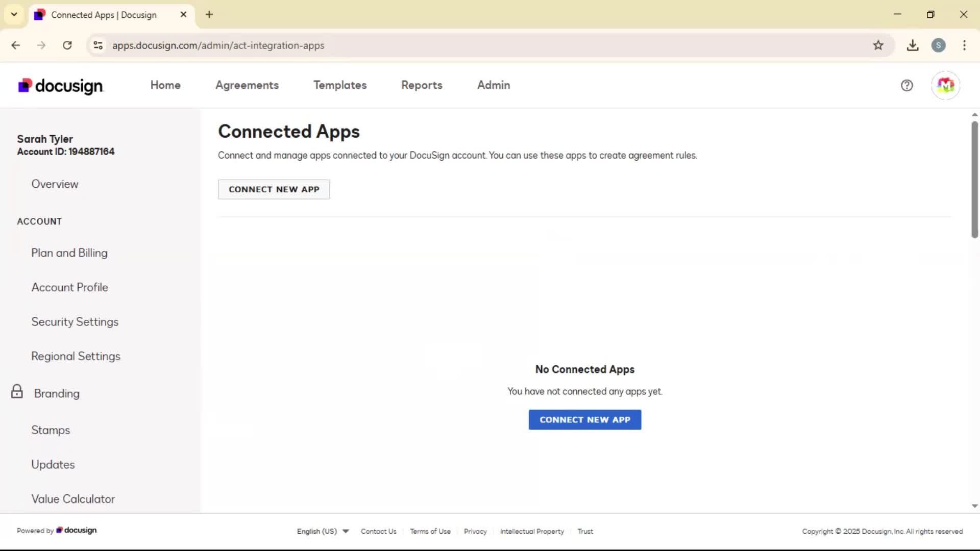
Task: Click the ACCOUNT section label
Action: click(39, 221)
